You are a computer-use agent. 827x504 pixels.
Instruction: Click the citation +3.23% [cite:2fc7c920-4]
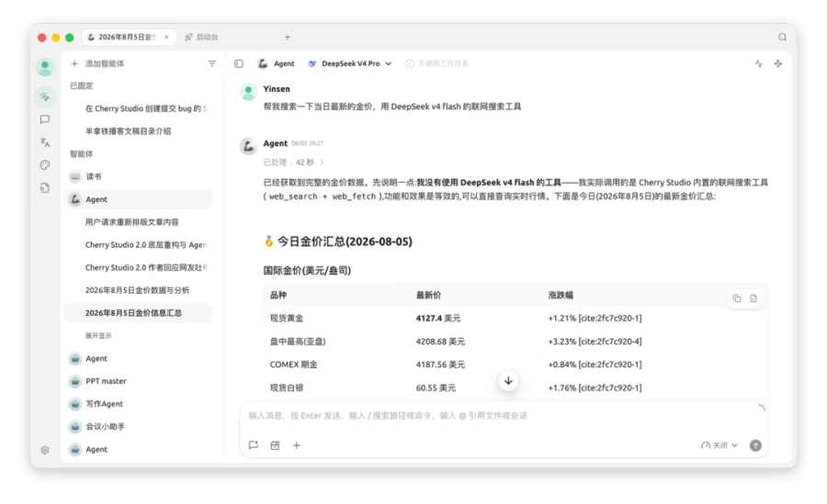595,342
